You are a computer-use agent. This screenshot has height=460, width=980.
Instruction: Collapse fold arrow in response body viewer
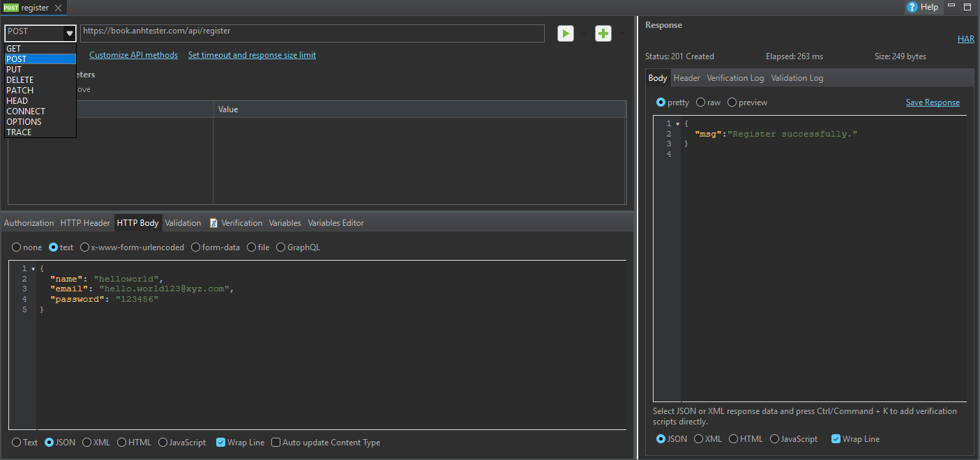[677, 124]
